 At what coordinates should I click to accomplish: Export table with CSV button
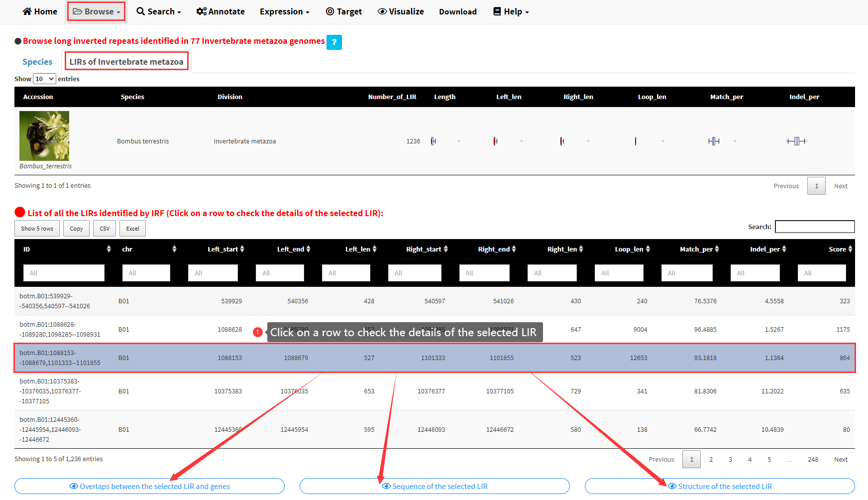[105, 229]
